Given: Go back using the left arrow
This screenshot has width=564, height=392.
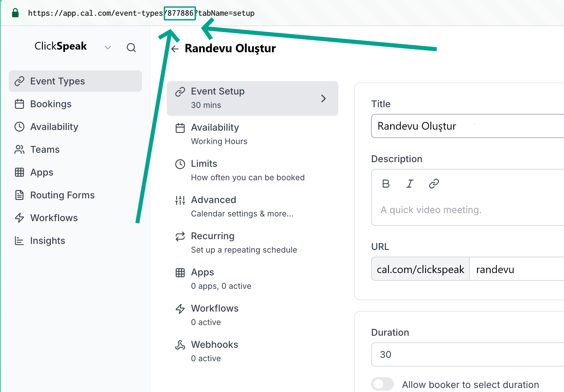Looking at the screenshot, I should 175,49.
